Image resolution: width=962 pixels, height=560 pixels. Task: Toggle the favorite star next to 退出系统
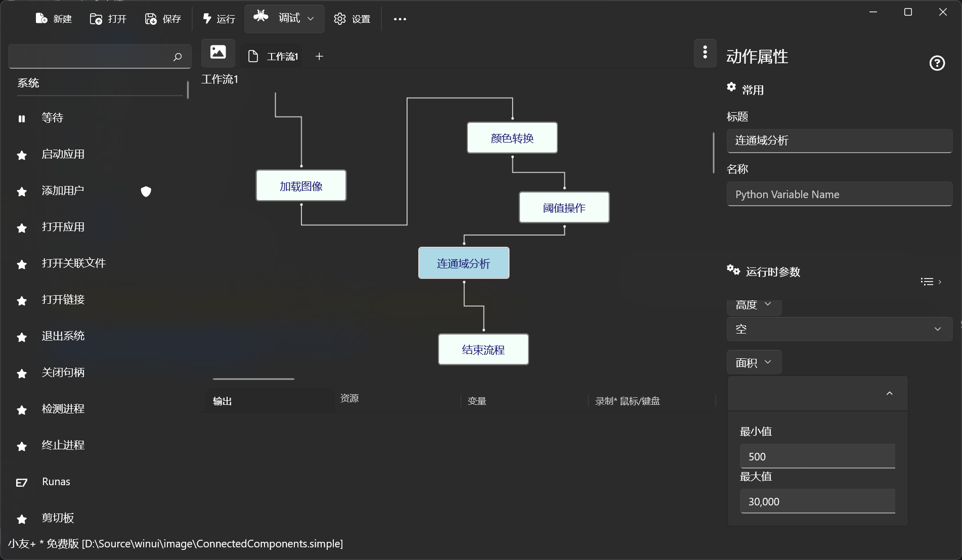[22, 337]
